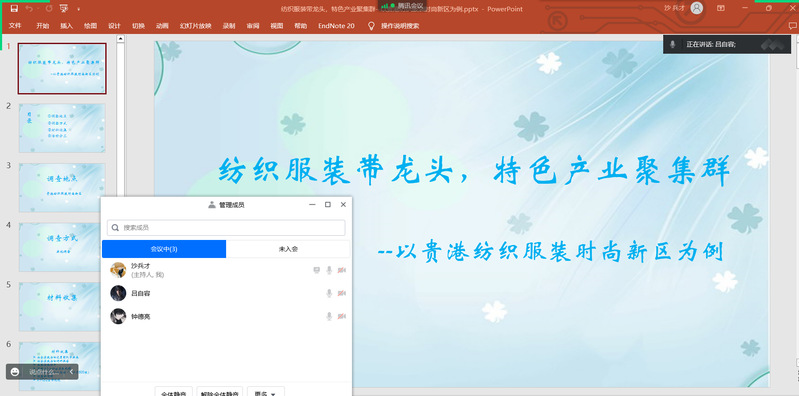Switch to the 审阅 ribbon tab
The image size is (799, 396).
253,25
